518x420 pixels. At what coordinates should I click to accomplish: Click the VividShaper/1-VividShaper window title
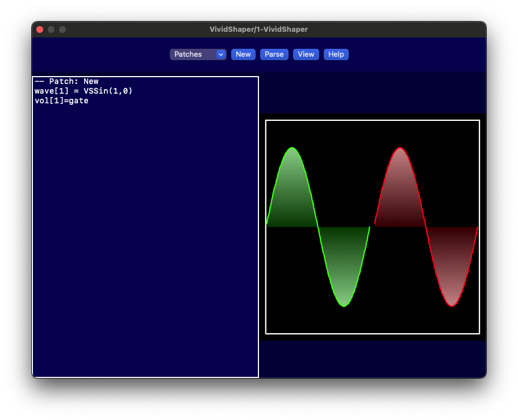point(258,30)
